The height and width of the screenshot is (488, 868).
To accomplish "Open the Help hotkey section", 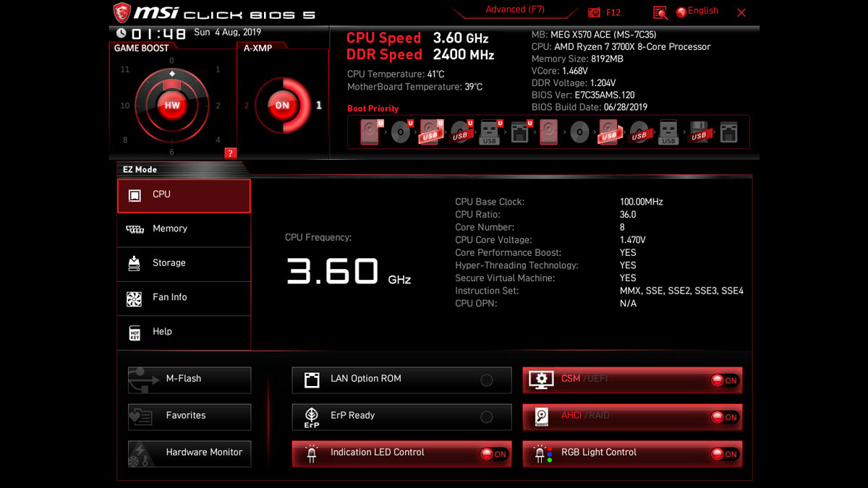I will coord(184,333).
